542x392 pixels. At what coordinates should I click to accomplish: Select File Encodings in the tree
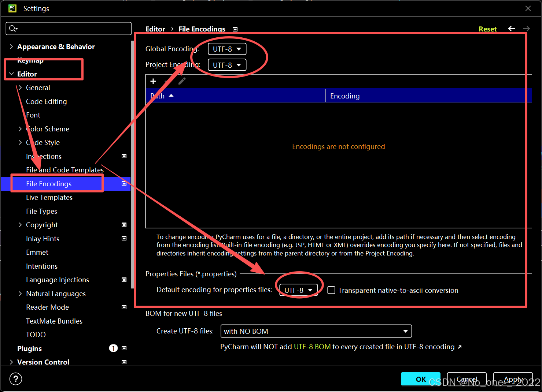click(49, 184)
